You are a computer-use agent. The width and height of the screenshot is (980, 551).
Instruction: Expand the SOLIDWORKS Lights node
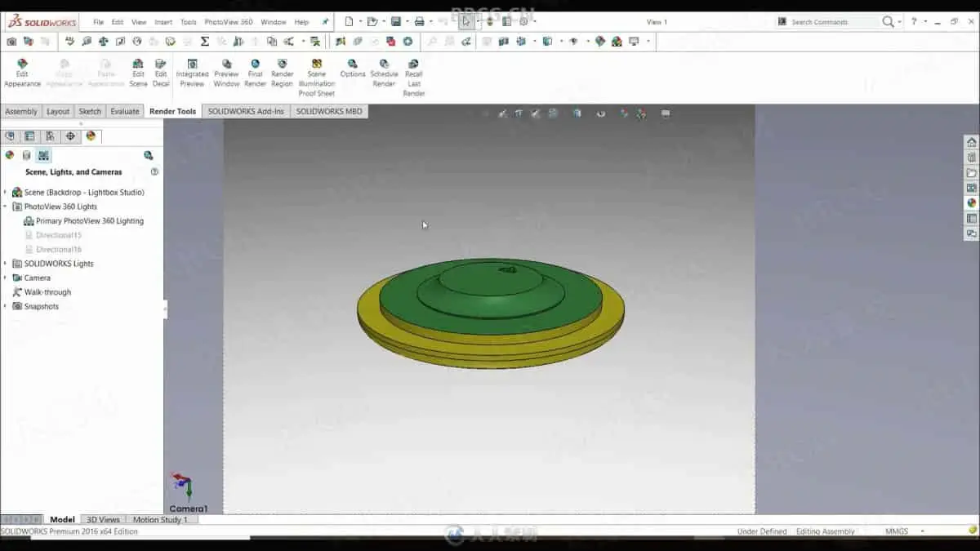click(x=5, y=264)
